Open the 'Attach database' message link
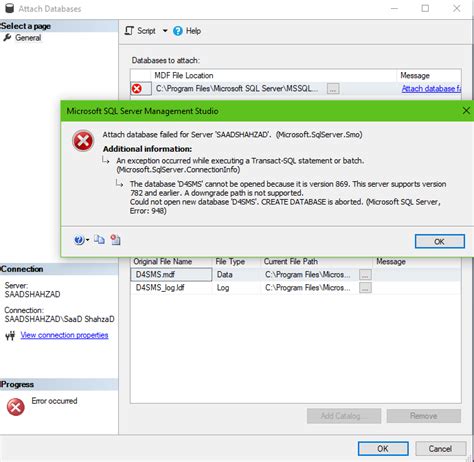Screen dimensions: 474x462 pos(431,89)
